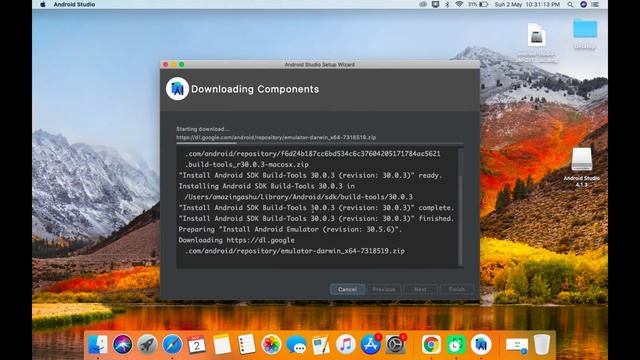Open the Apple menu

[x=42, y=4]
